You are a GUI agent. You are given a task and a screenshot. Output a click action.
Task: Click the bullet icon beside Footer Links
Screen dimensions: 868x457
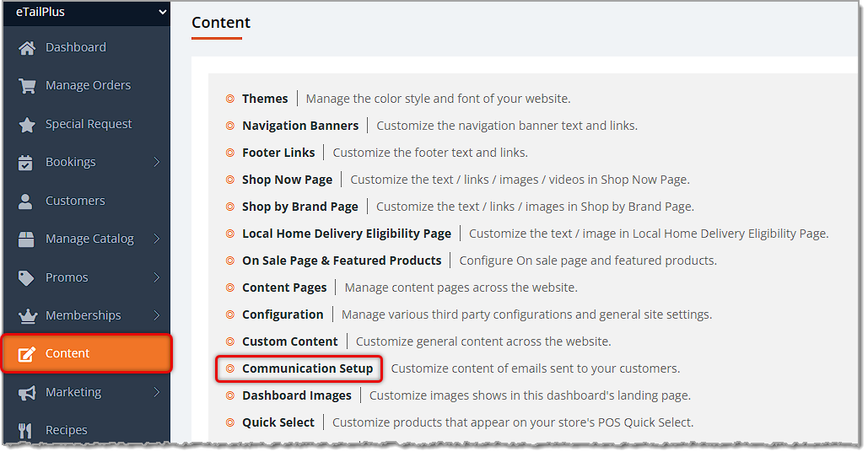tap(229, 153)
